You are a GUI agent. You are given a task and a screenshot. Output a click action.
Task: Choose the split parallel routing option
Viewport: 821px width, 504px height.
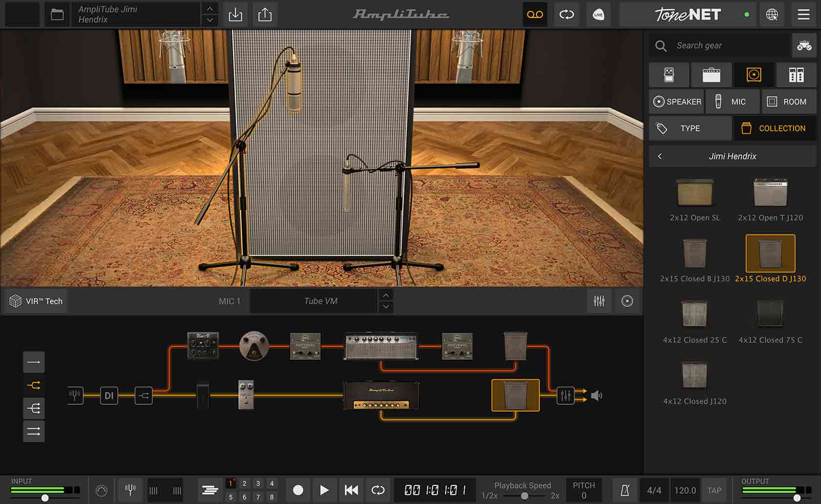point(34,385)
